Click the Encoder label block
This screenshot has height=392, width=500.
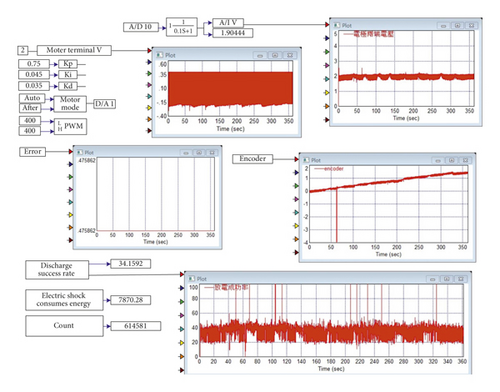click(252, 159)
